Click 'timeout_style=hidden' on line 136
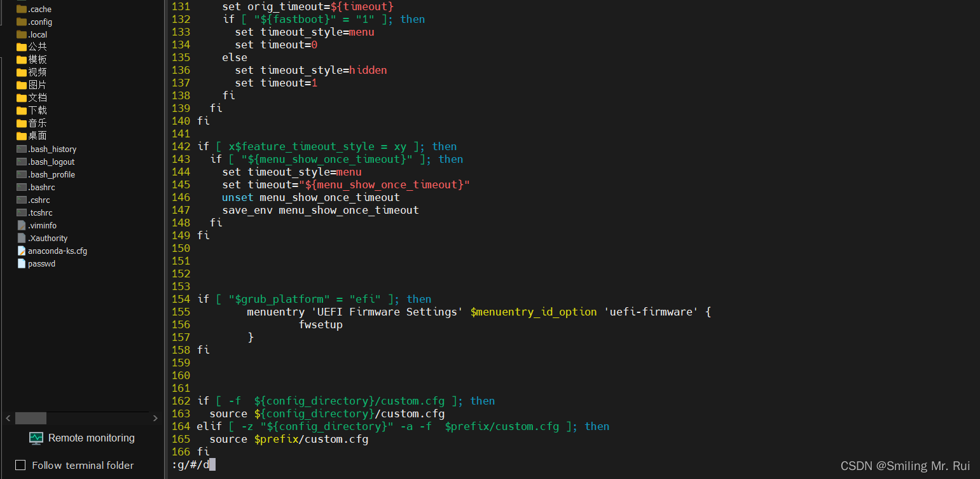 pos(324,70)
